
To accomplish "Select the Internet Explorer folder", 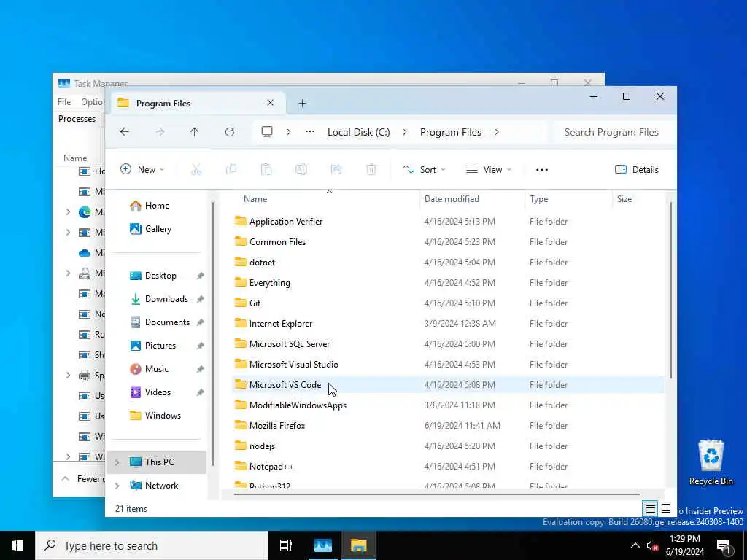I will pyautogui.click(x=448, y=324).
